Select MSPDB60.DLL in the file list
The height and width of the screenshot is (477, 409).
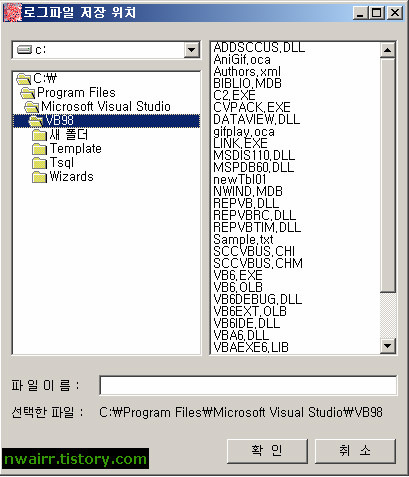click(254, 167)
